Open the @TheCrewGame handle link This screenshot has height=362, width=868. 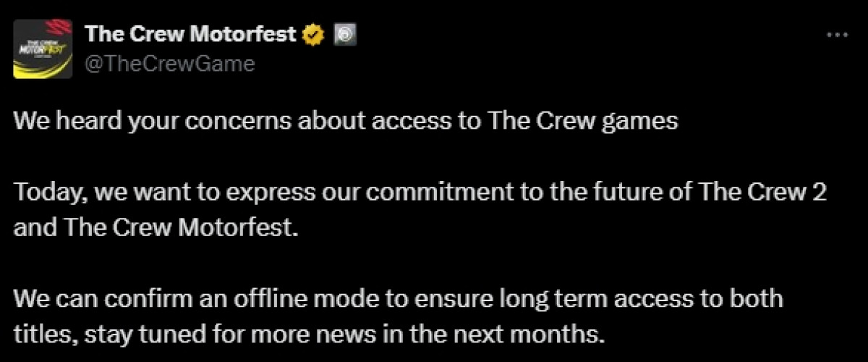(x=170, y=64)
